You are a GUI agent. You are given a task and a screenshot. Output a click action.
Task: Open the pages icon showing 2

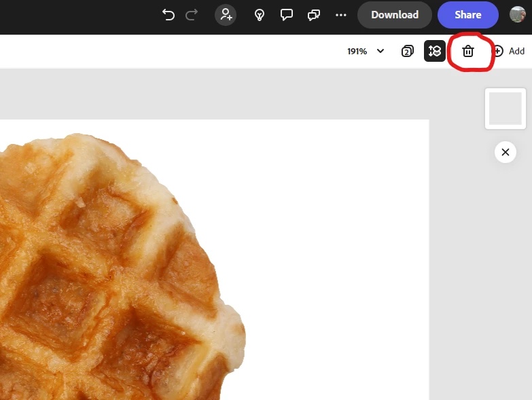(x=408, y=51)
